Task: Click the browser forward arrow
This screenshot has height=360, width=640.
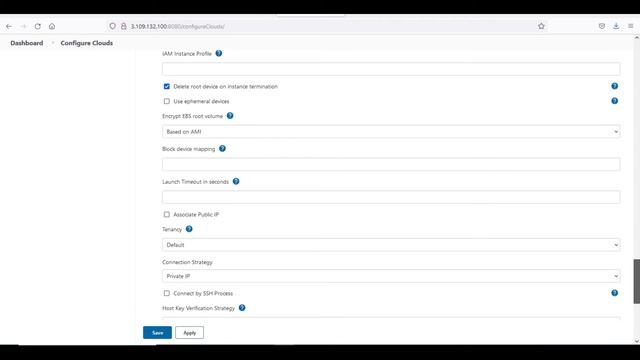Action: (x=23, y=26)
